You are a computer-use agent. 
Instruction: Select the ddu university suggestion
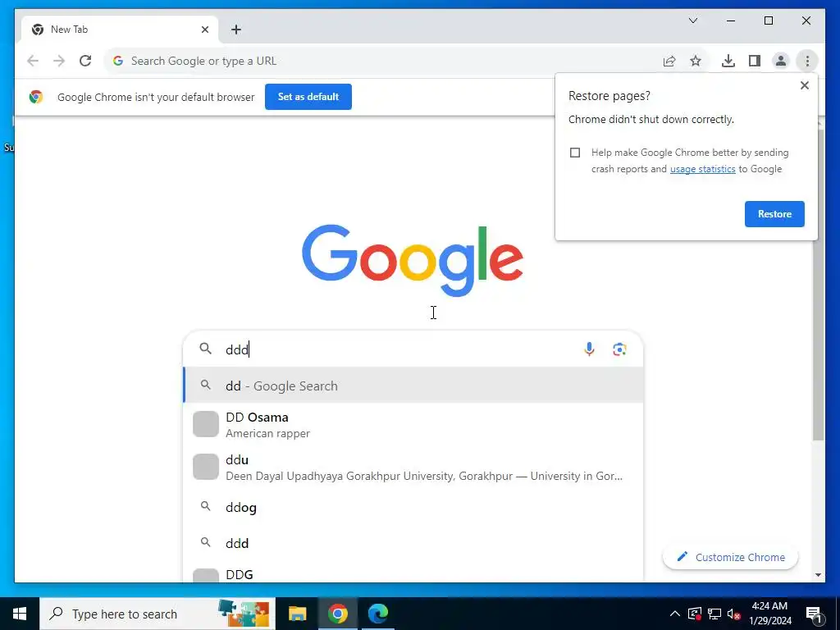[413, 467]
